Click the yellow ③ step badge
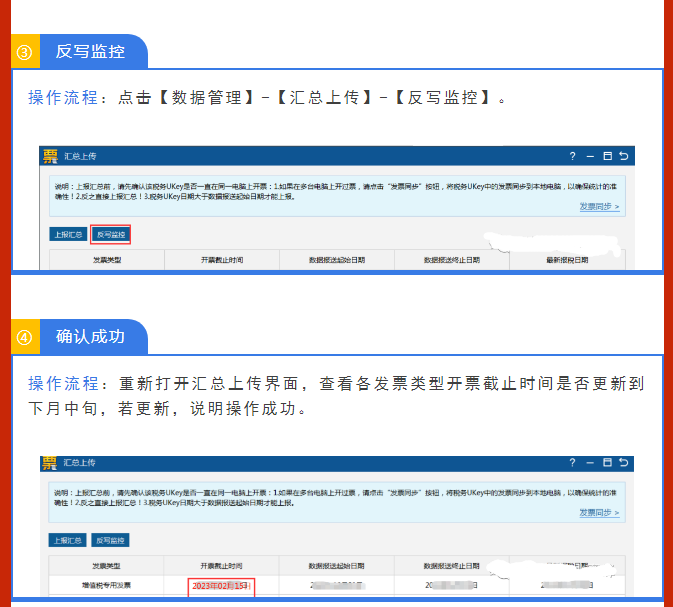This screenshot has height=607, width=673. coord(25,52)
